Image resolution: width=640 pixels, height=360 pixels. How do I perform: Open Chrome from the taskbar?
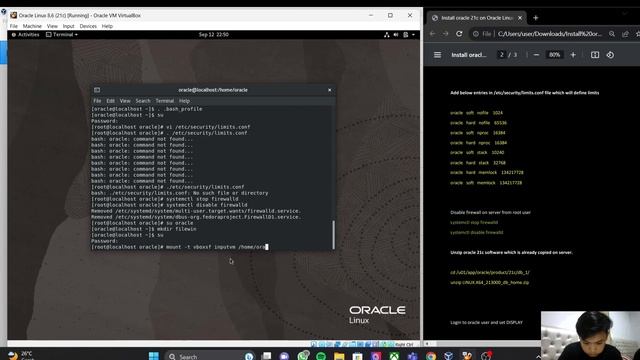click(x=431, y=356)
